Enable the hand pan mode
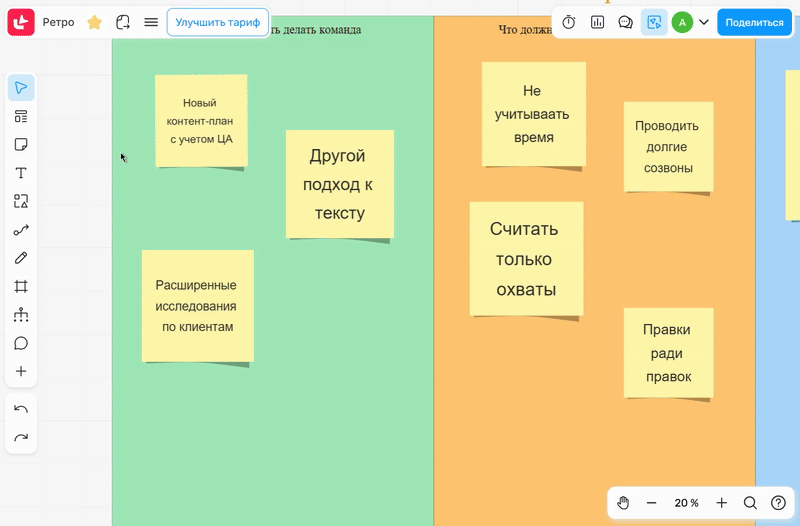The width and height of the screenshot is (800, 526). point(623,503)
